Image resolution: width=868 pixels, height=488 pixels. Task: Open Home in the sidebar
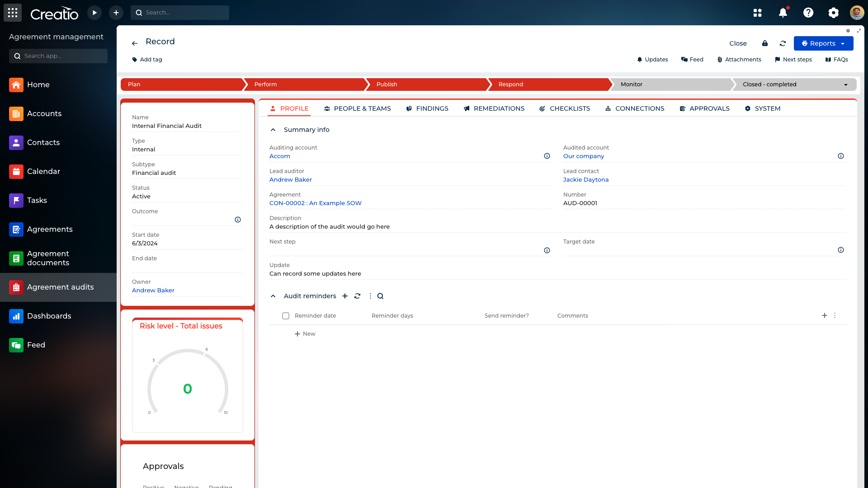(x=58, y=84)
